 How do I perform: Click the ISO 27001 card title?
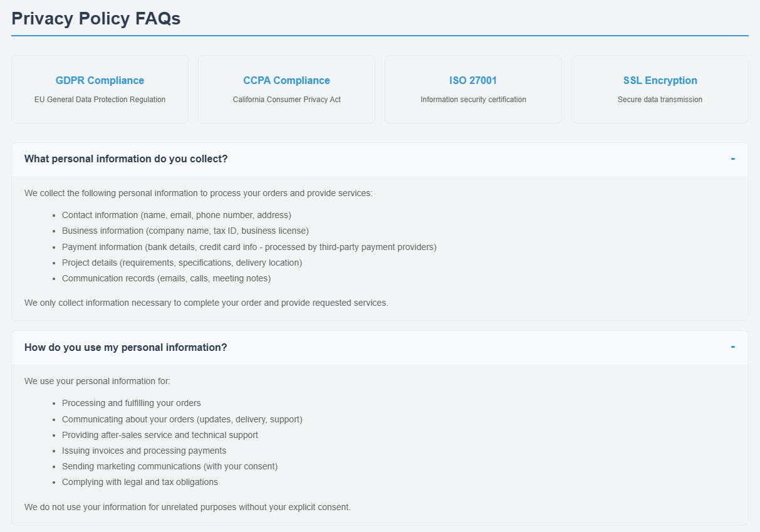tap(473, 80)
